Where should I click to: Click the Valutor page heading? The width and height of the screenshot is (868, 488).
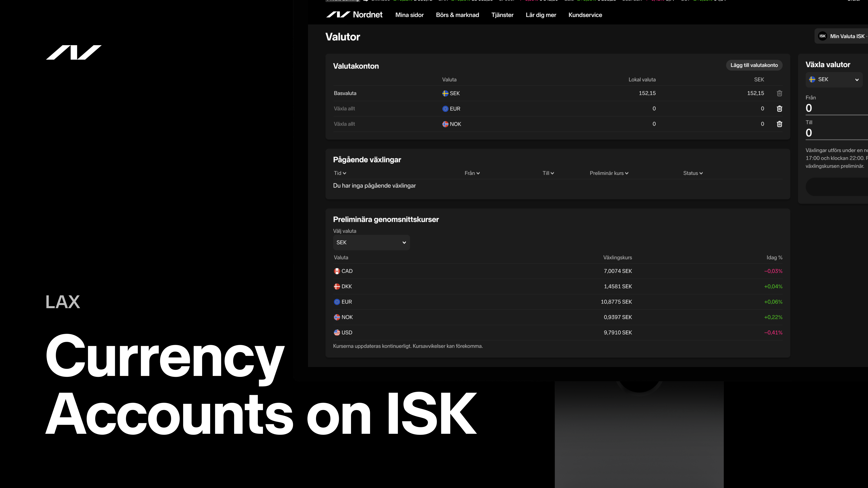[x=343, y=37]
